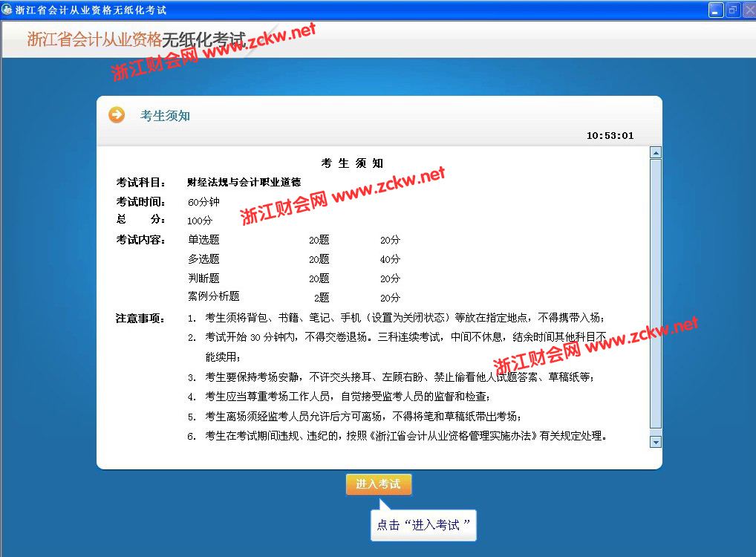This screenshot has width=756, height=557.
Task: Close the exam application window
Action: tap(747, 10)
